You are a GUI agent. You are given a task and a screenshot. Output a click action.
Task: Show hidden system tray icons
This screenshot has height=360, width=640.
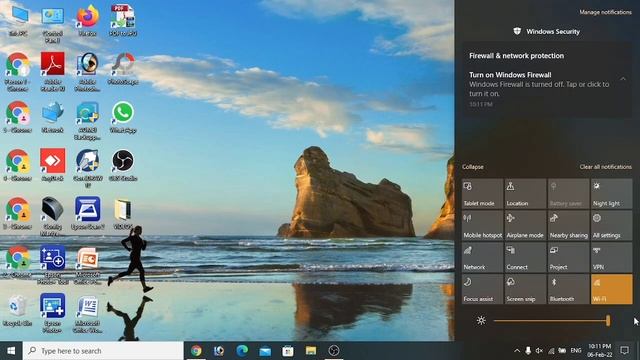click(x=517, y=351)
